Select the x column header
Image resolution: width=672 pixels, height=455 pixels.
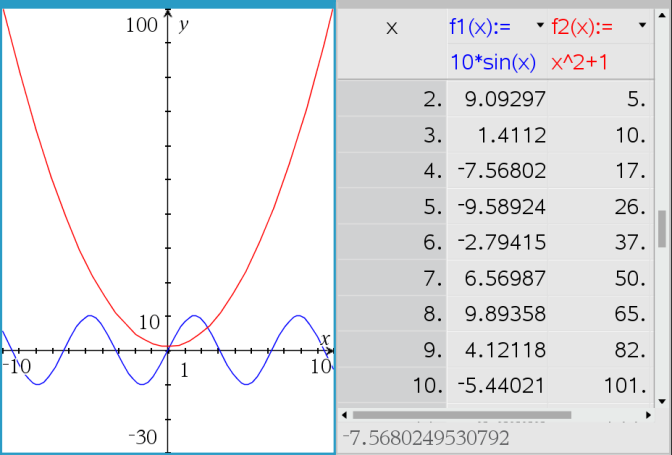click(391, 28)
